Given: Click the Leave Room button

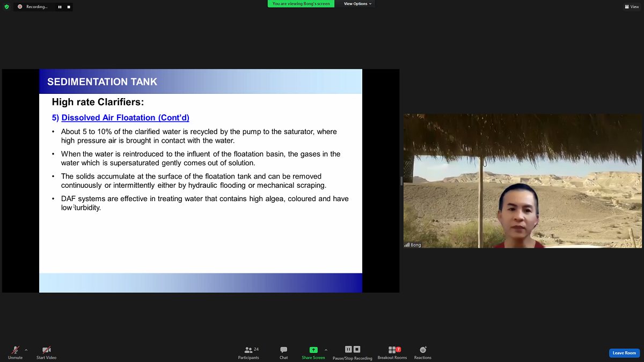Looking at the screenshot, I should pyautogui.click(x=624, y=353).
